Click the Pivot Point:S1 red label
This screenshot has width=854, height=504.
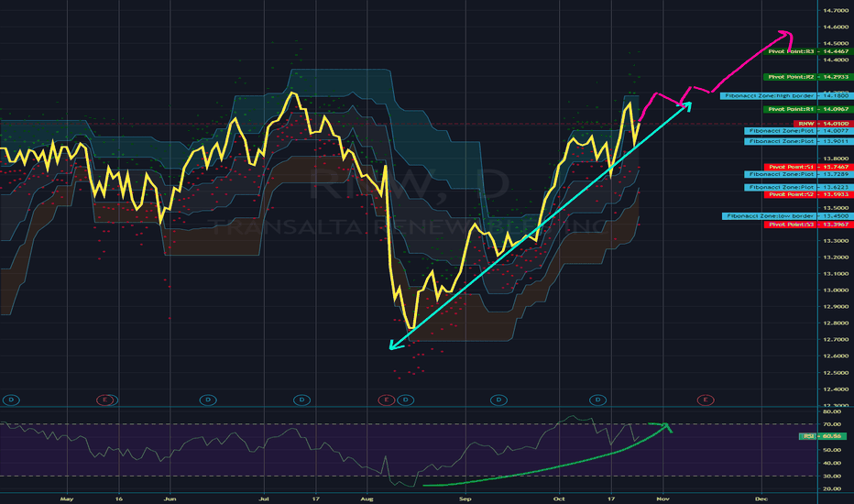(x=808, y=167)
